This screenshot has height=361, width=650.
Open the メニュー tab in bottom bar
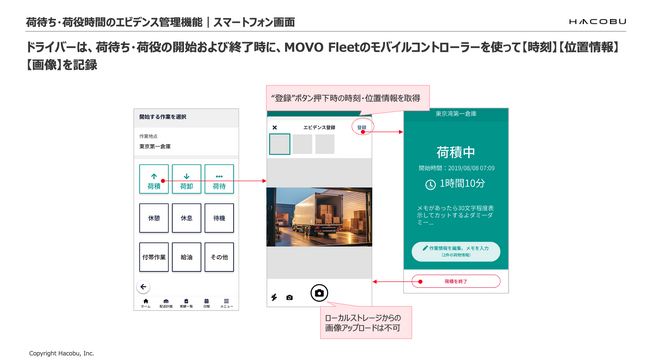point(226,303)
